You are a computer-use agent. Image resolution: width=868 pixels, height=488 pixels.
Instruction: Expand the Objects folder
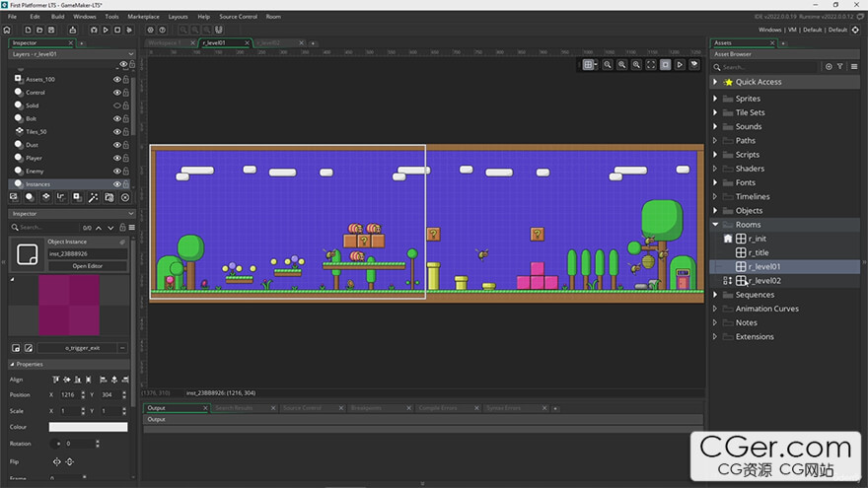715,211
